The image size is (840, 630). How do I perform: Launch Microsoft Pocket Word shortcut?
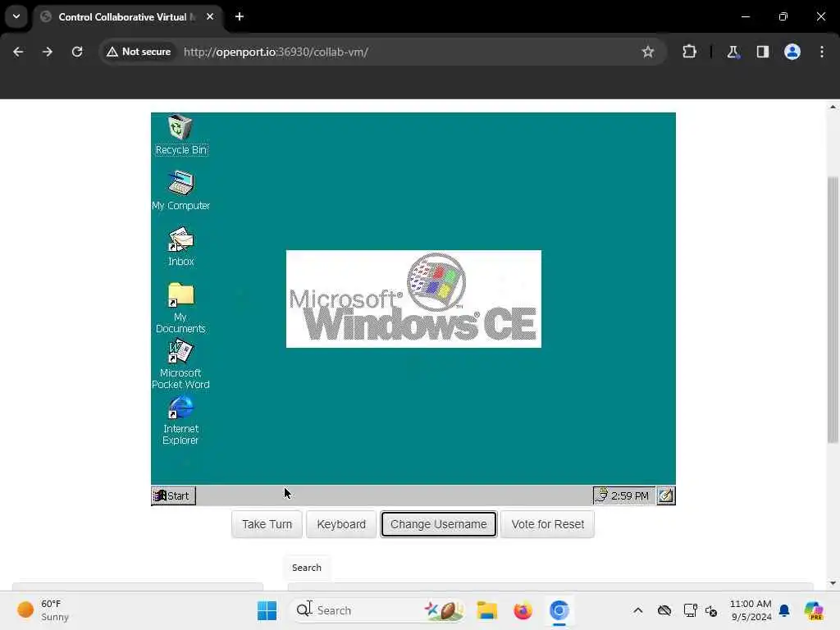[180, 363]
